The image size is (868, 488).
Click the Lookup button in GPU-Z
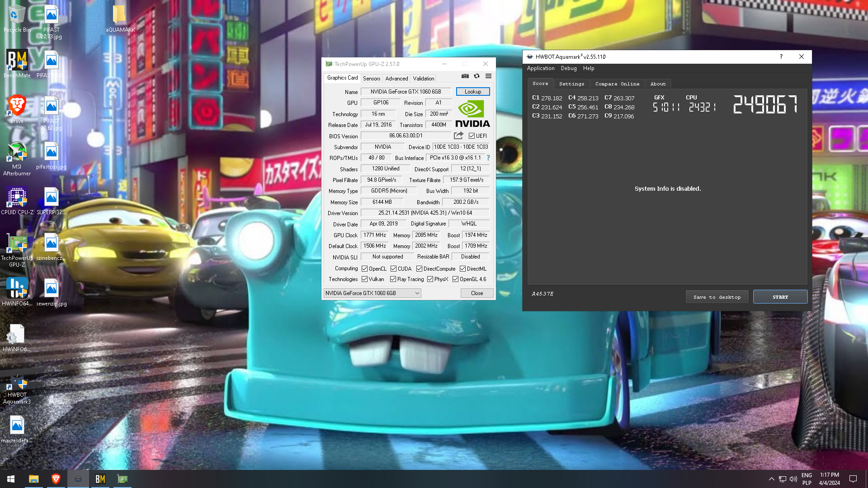473,91
